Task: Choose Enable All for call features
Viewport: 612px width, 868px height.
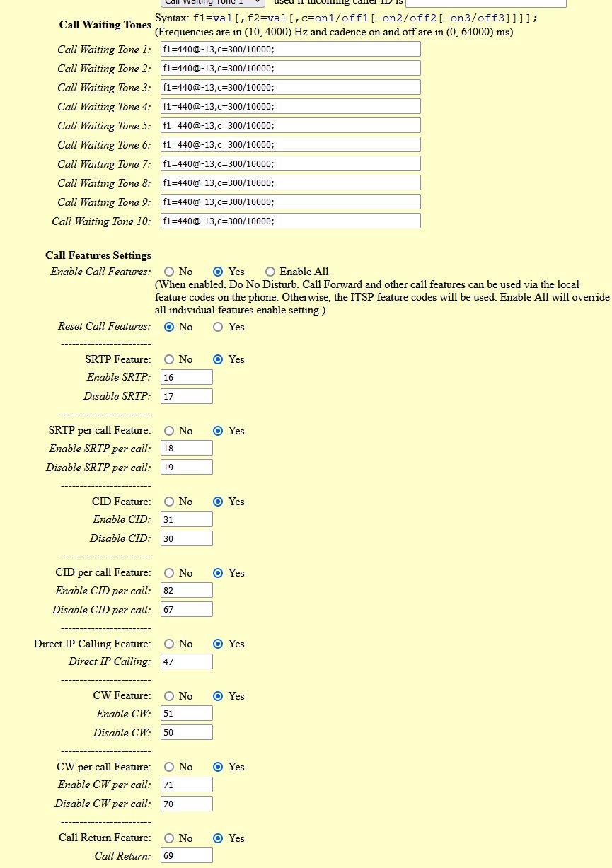Action: pos(270,272)
